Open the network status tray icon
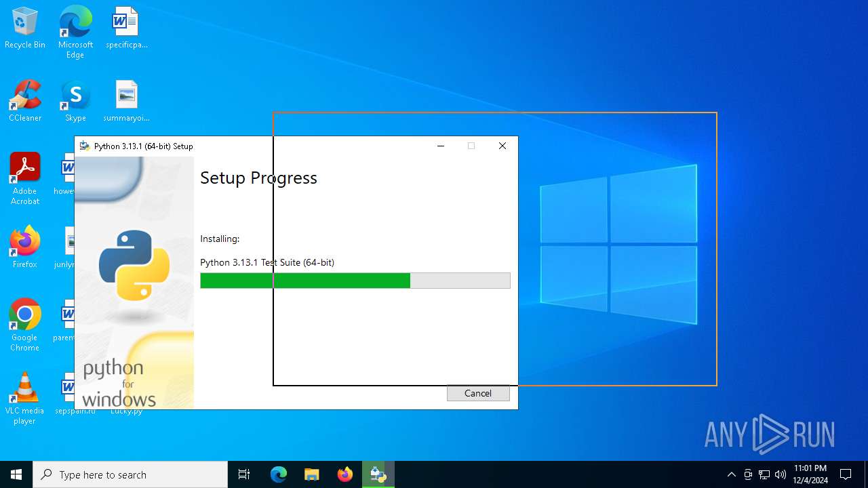 [x=764, y=474]
